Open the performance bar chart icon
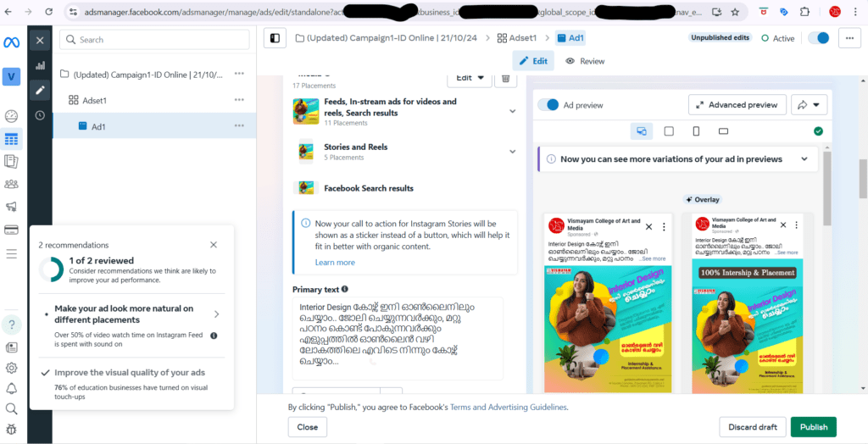 tap(40, 65)
